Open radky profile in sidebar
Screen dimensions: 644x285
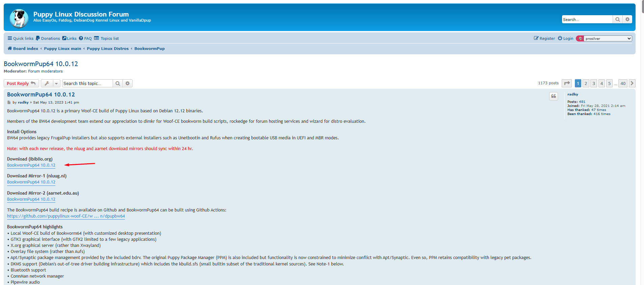tap(572, 94)
